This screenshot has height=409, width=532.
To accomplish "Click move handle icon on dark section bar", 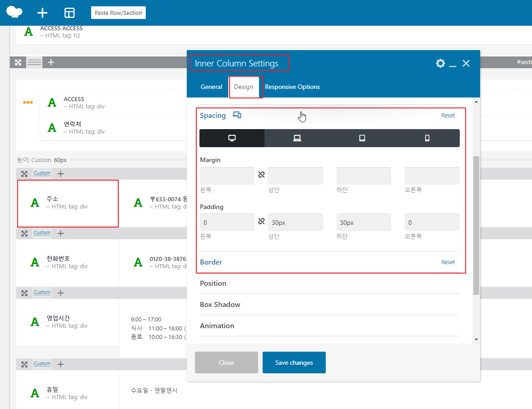I will click(x=18, y=62).
